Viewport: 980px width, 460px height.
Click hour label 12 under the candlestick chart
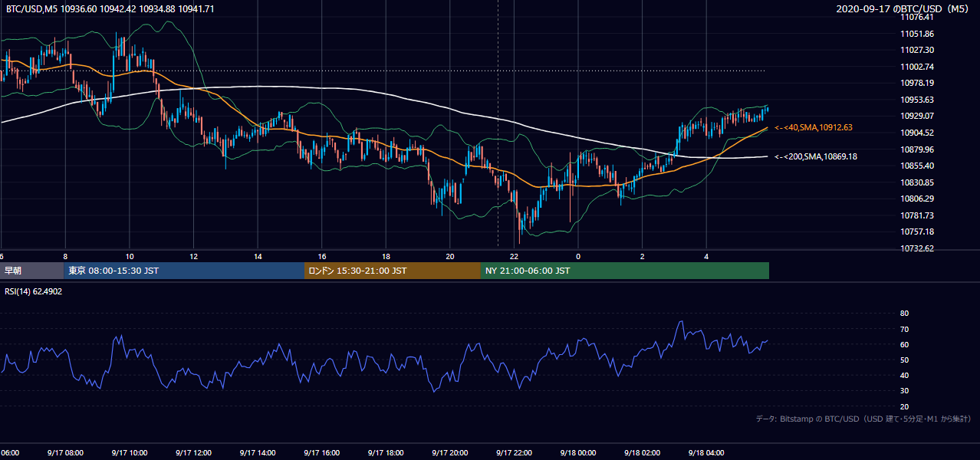193,257
